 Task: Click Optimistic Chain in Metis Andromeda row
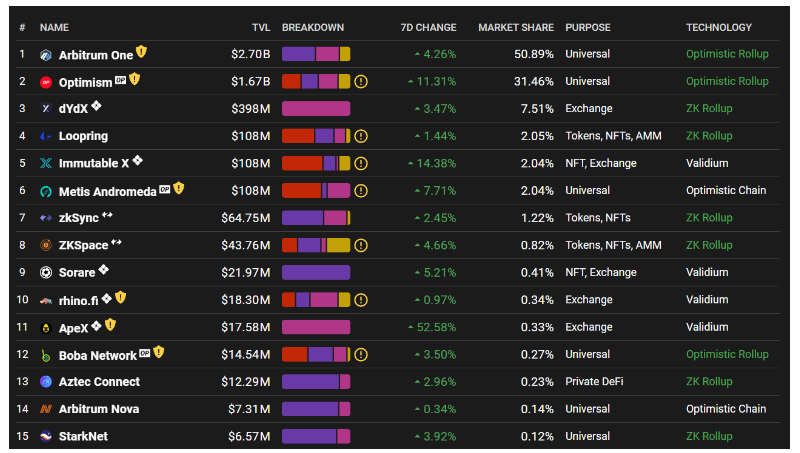[x=726, y=191]
